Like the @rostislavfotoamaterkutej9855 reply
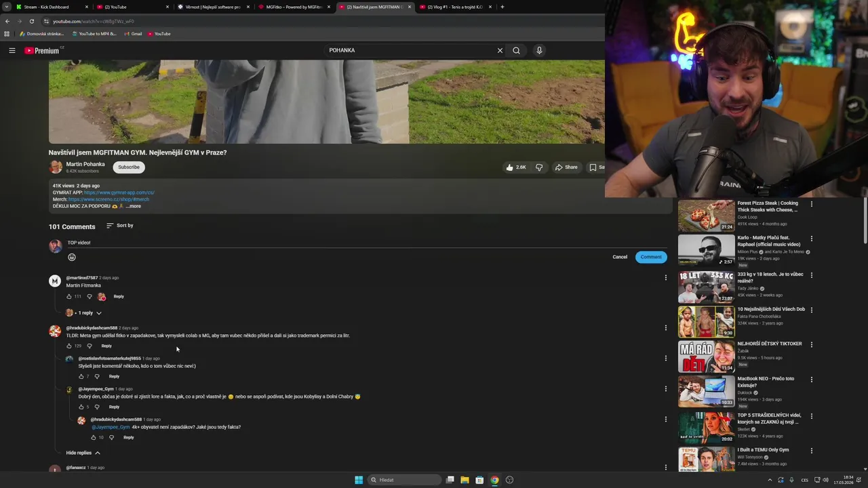 click(81, 376)
